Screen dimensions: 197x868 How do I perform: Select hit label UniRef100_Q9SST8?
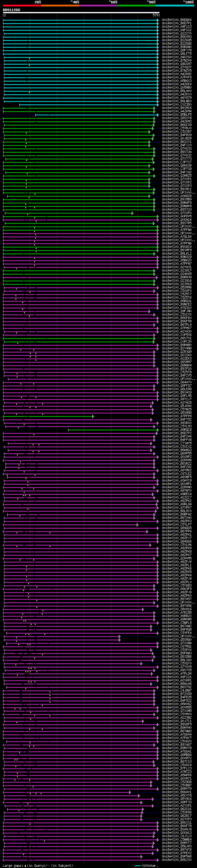[x=177, y=118]
